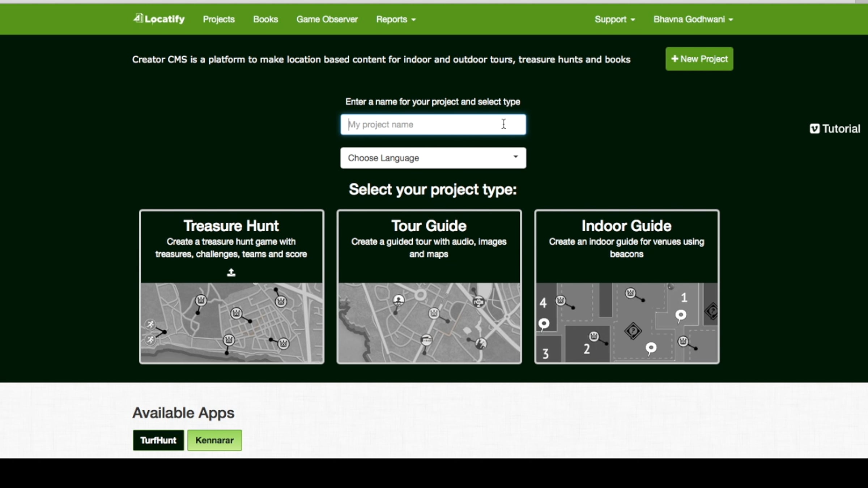Choose the Indoor Guide project type
This screenshot has height=488, width=868.
(x=626, y=286)
